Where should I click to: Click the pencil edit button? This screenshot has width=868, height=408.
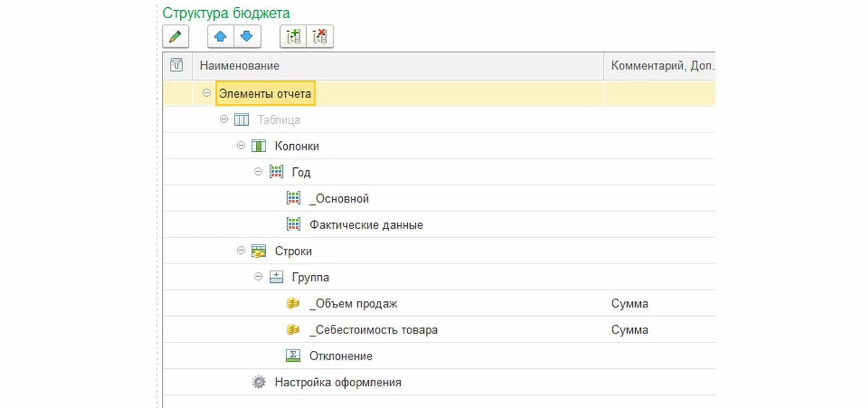coord(175,36)
